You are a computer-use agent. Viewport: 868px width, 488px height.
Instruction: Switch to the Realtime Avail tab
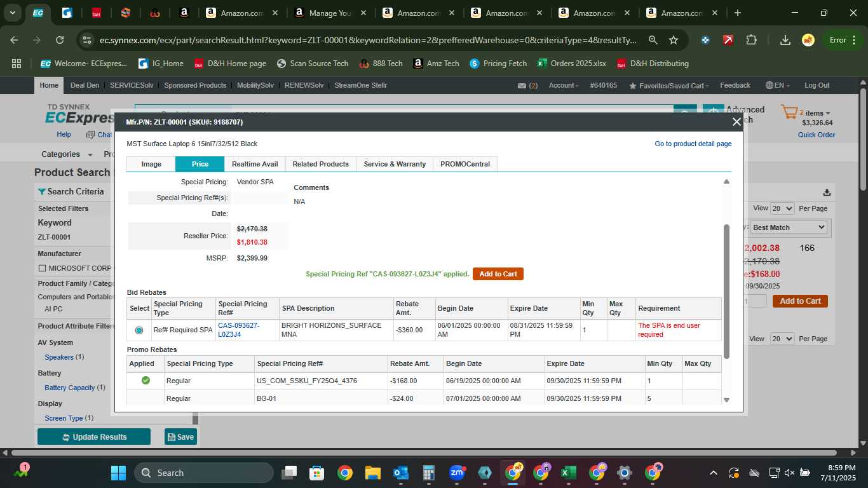click(255, 164)
